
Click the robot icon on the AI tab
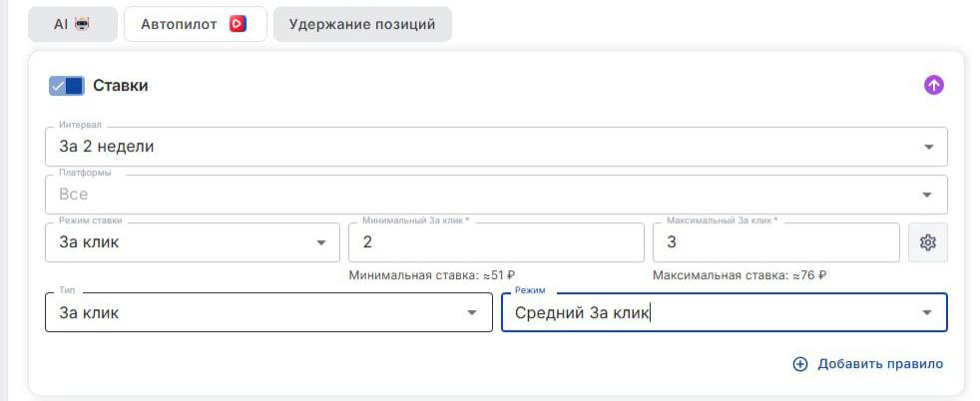pyautogui.click(x=82, y=24)
